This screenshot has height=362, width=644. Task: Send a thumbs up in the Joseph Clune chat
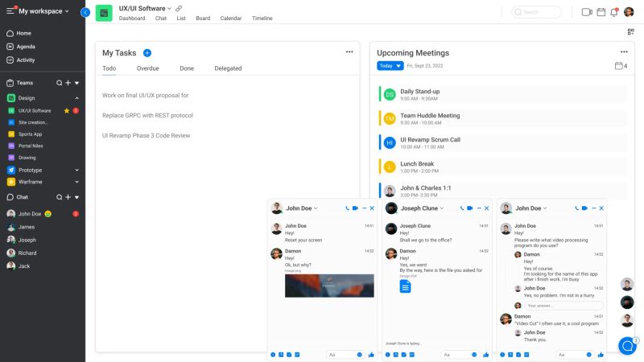coord(486,354)
